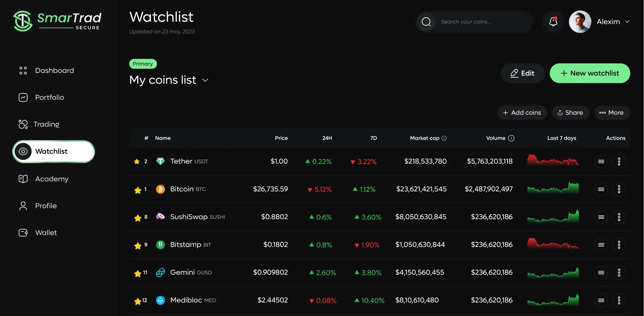The image size is (644, 316).
Task: Click the Volume info icon
Action: click(x=511, y=138)
